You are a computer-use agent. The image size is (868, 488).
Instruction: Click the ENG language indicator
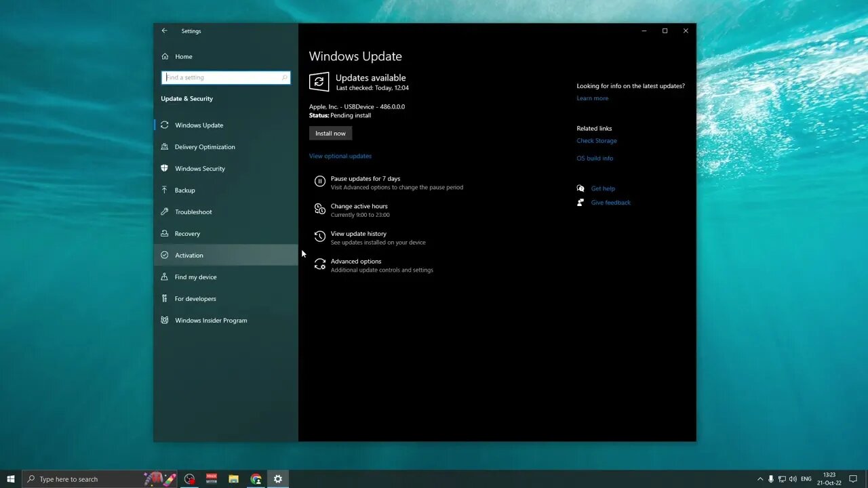[x=806, y=479]
